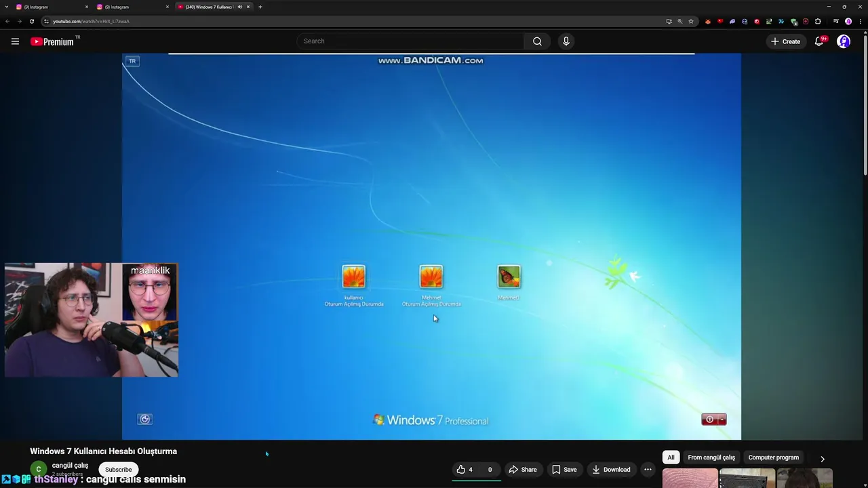The width and height of the screenshot is (868, 488).
Task: Bookmark this page with the star
Action: point(691,21)
